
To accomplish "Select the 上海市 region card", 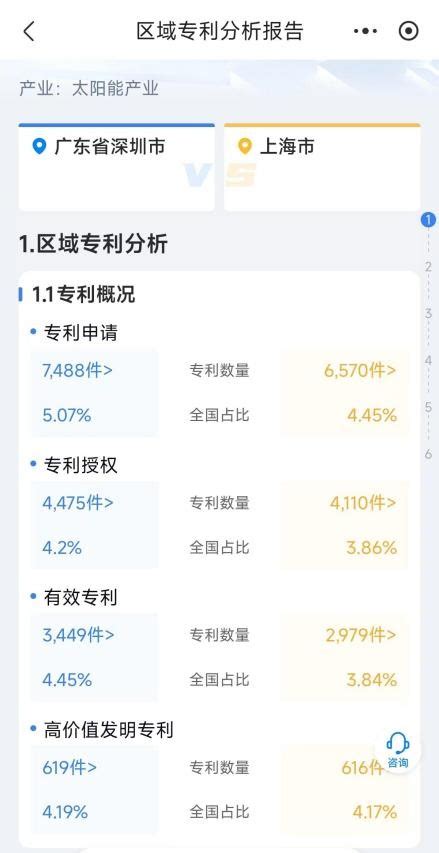I will point(322,168).
